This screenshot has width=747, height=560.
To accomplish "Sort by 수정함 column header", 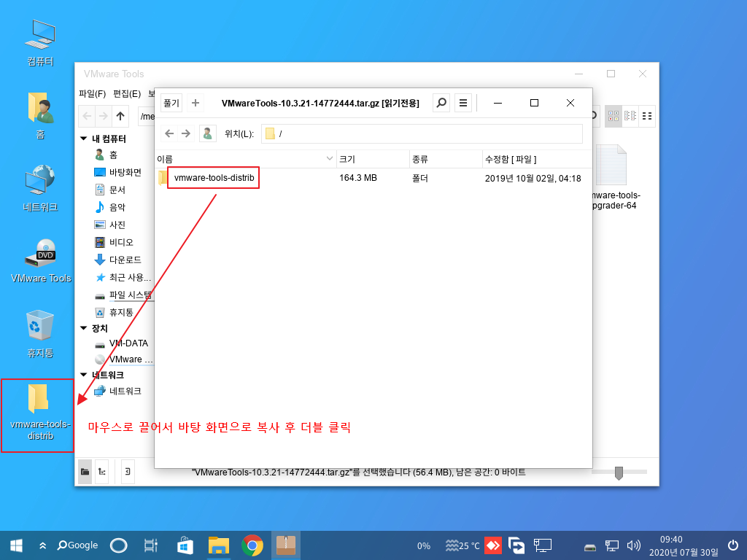I will tap(537, 159).
